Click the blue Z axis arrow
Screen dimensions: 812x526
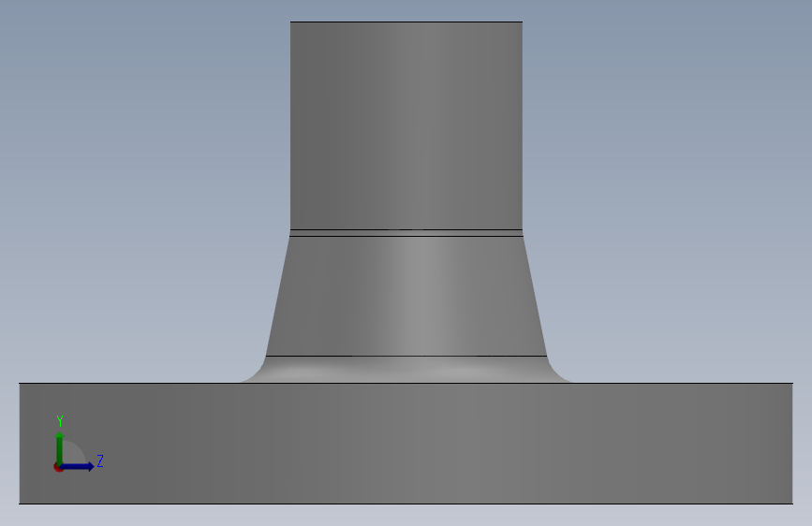[x=78, y=466]
